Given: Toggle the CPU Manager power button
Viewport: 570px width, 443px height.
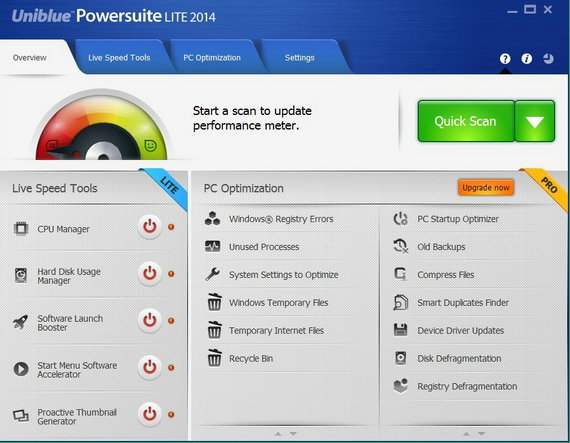Looking at the screenshot, I should coord(149,227).
